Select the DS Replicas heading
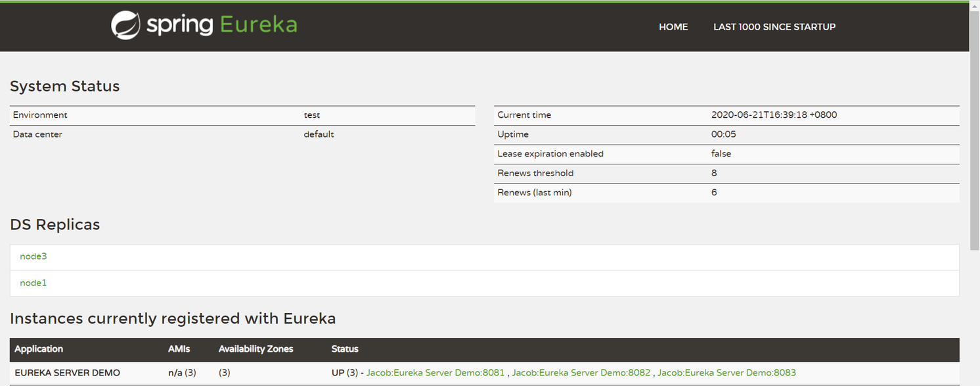Screen dimensions: 980x386 click(55, 225)
